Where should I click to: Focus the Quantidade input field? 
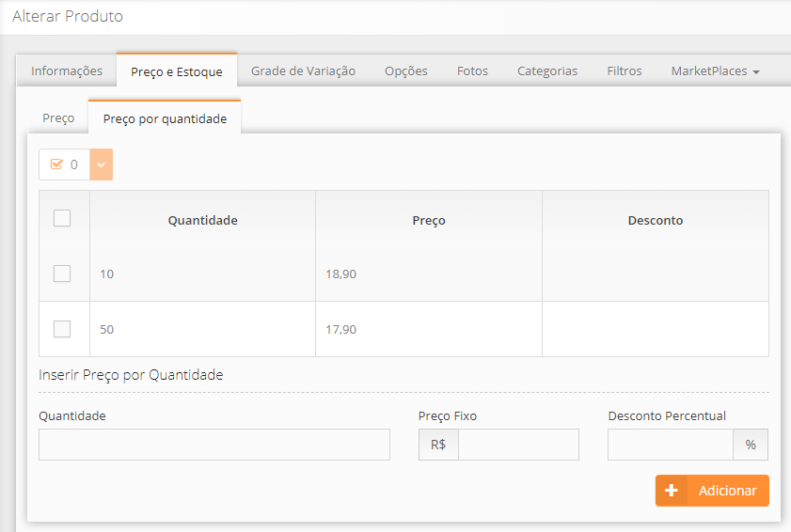(214, 445)
